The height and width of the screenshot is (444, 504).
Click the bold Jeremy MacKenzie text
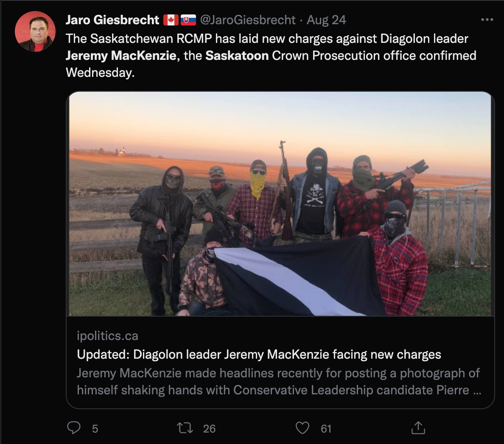click(x=121, y=56)
